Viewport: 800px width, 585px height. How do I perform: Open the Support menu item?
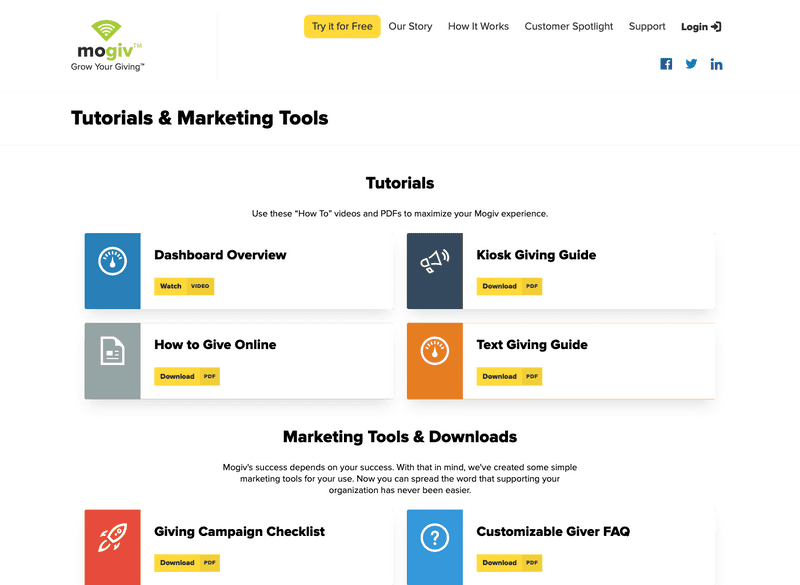click(x=647, y=27)
